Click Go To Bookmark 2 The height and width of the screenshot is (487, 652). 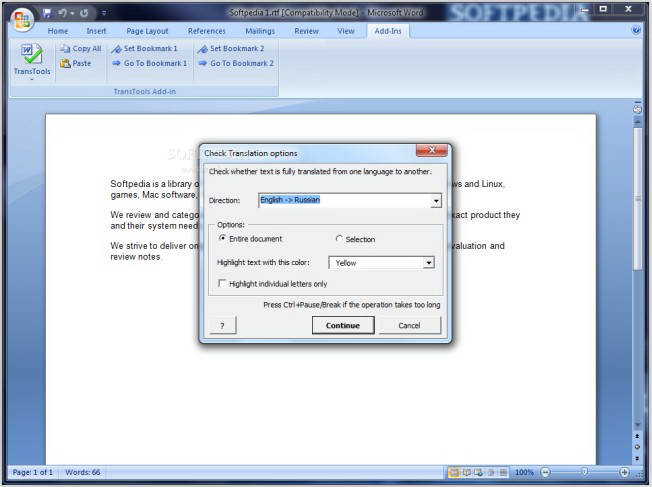[236, 63]
